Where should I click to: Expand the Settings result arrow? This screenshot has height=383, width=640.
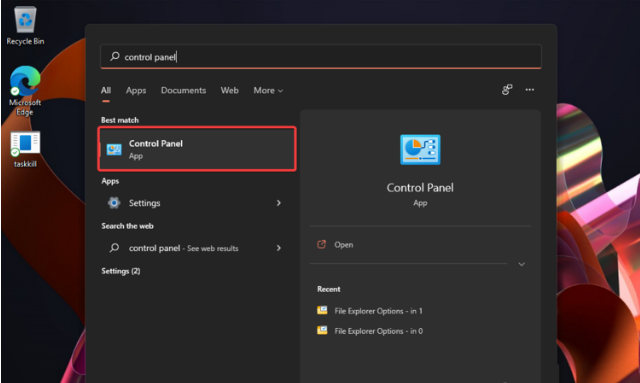(279, 203)
